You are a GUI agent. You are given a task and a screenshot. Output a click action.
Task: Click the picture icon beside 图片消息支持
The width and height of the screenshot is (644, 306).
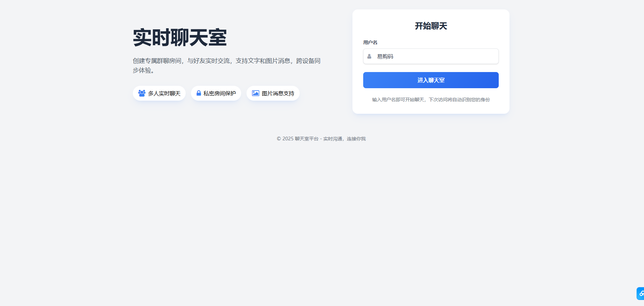click(x=256, y=93)
